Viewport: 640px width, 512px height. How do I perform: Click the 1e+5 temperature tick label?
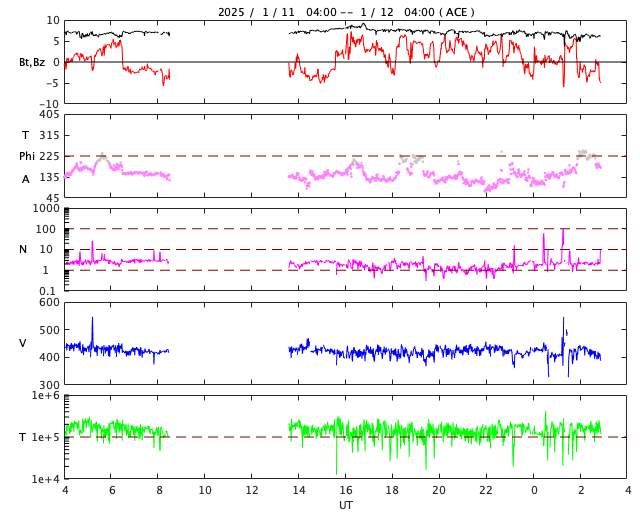(46, 437)
